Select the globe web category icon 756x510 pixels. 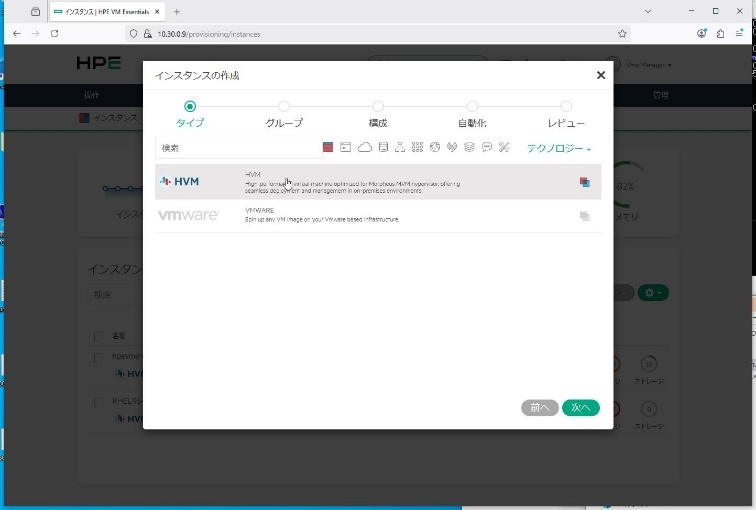[x=435, y=148]
